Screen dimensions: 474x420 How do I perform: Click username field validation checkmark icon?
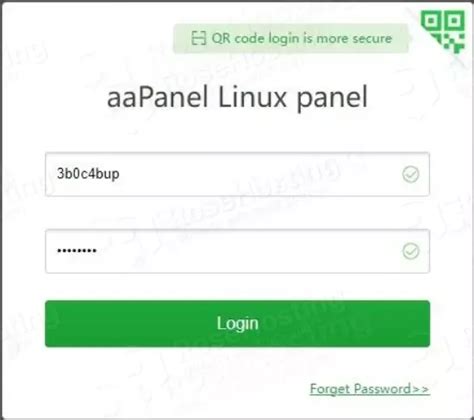[411, 174]
